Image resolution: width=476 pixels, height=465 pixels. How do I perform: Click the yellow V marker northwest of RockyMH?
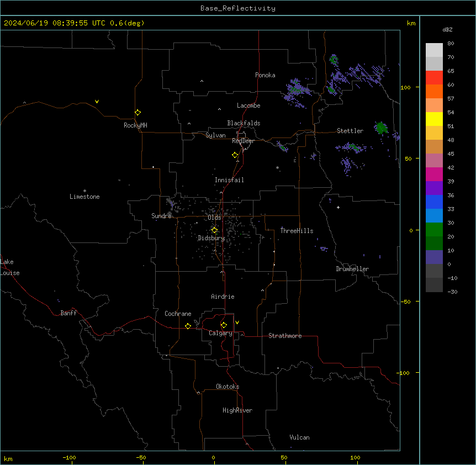[x=97, y=102]
